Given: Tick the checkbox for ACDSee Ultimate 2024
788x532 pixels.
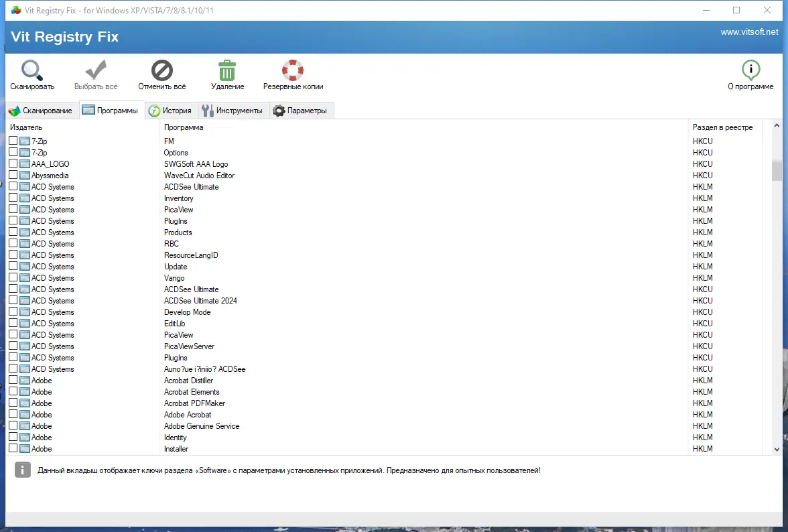Looking at the screenshot, I should point(13,300).
